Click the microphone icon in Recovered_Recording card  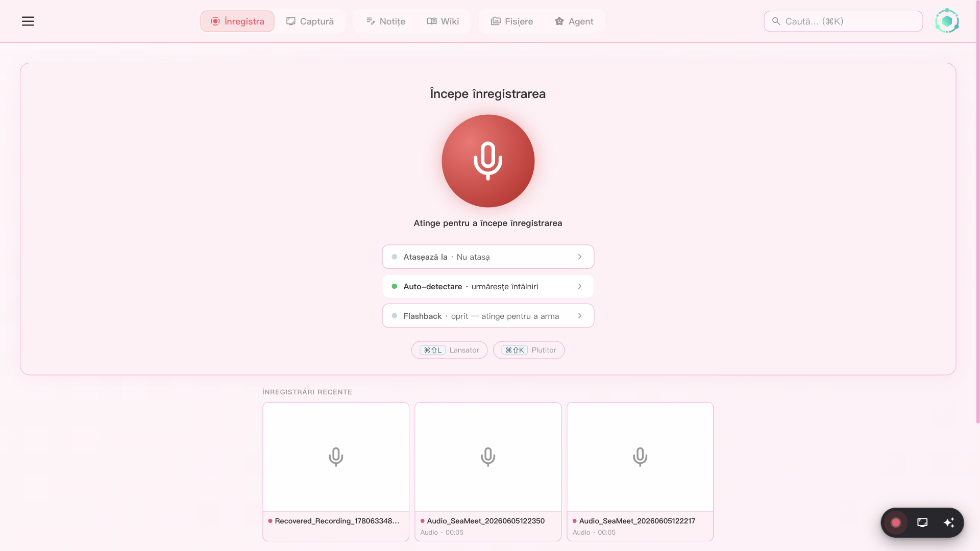click(336, 457)
